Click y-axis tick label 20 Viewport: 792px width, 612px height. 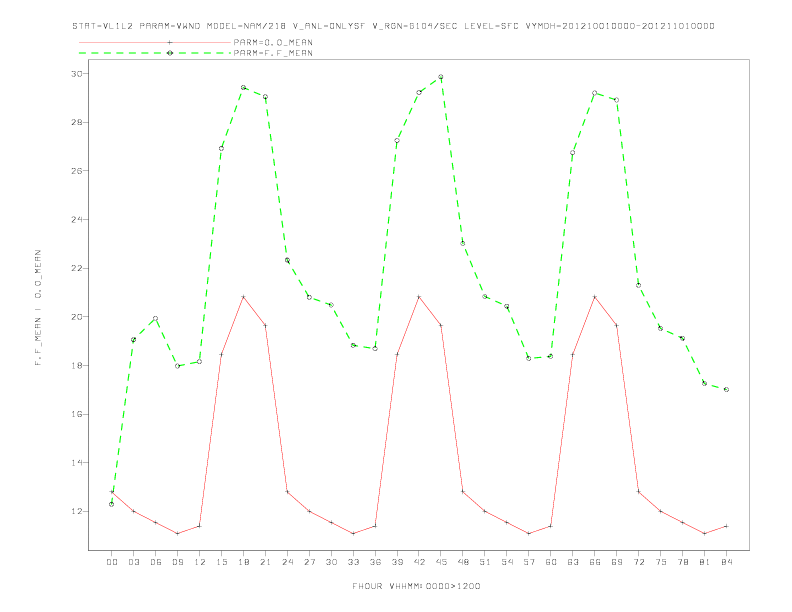point(77,317)
